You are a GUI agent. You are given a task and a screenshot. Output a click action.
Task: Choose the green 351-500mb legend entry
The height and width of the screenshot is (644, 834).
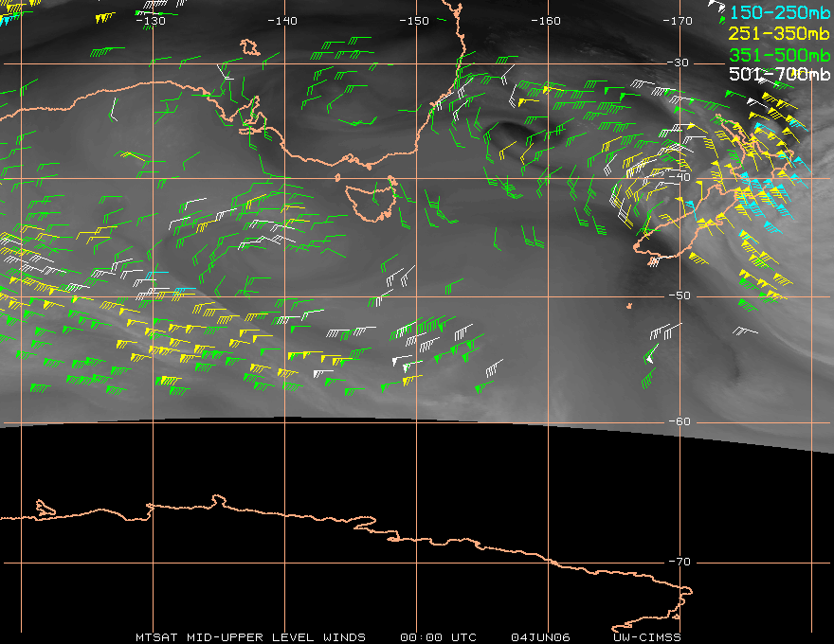coord(779,55)
